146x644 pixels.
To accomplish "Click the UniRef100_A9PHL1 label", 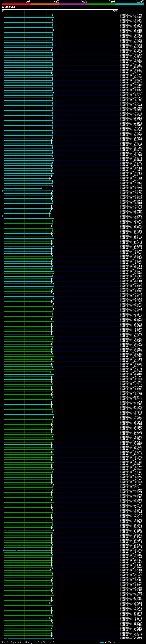I will (x=131, y=35).
